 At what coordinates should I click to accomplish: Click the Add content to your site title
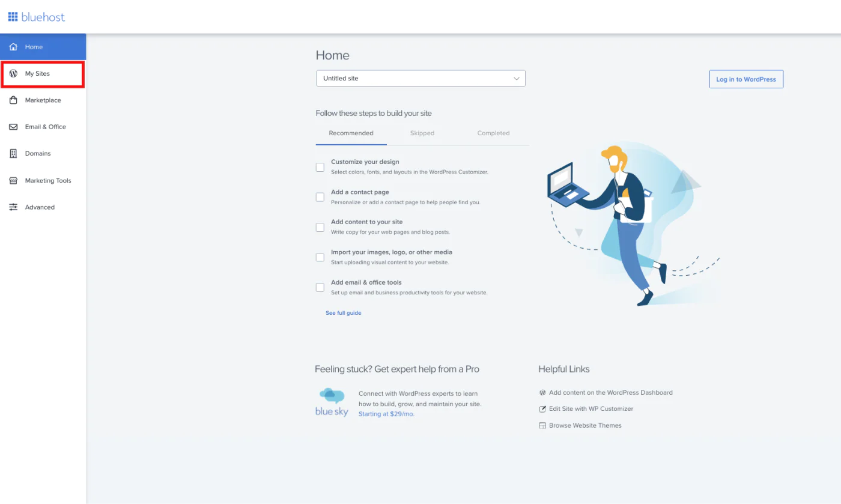[x=367, y=222]
